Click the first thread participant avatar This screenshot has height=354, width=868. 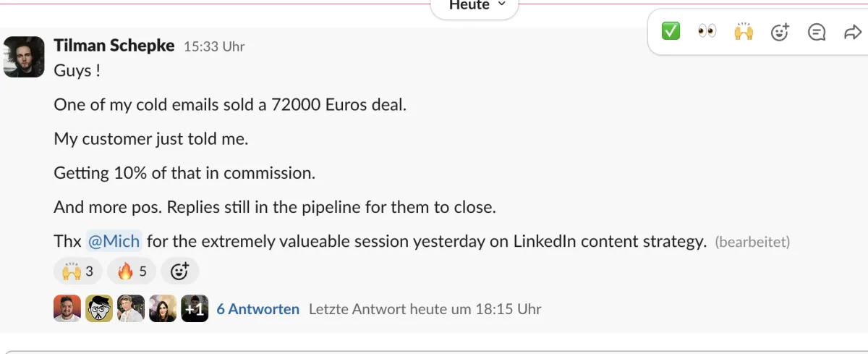pyautogui.click(x=67, y=308)
